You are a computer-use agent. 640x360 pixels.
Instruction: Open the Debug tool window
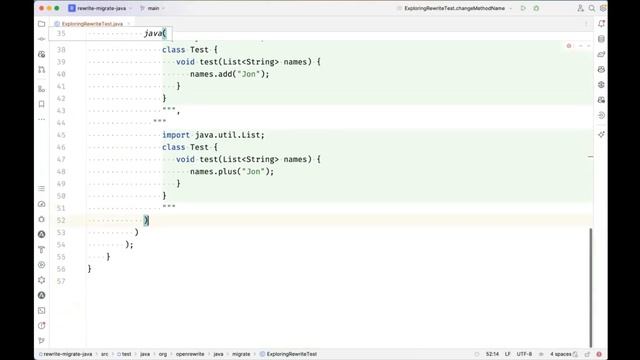pyautogui.click(x=42, y=219)
